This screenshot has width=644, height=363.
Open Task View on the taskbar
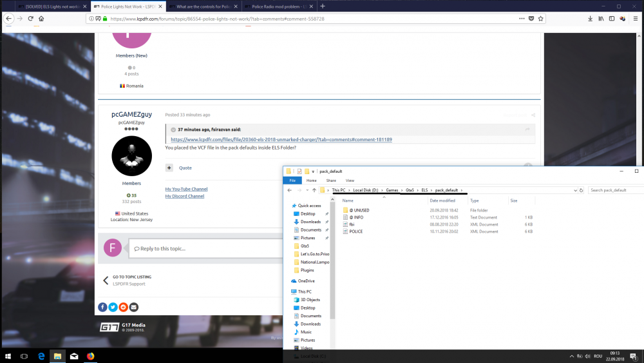point(24,356)
